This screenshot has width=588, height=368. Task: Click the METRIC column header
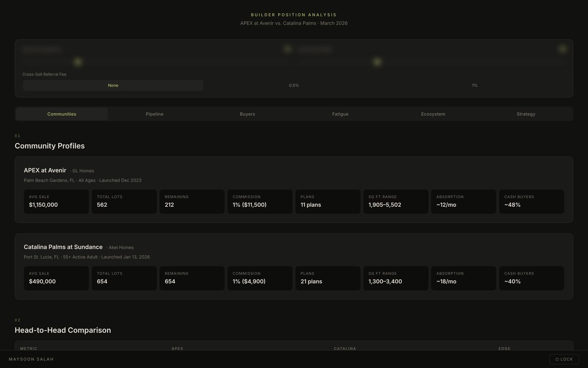click(x=29, y=348)
